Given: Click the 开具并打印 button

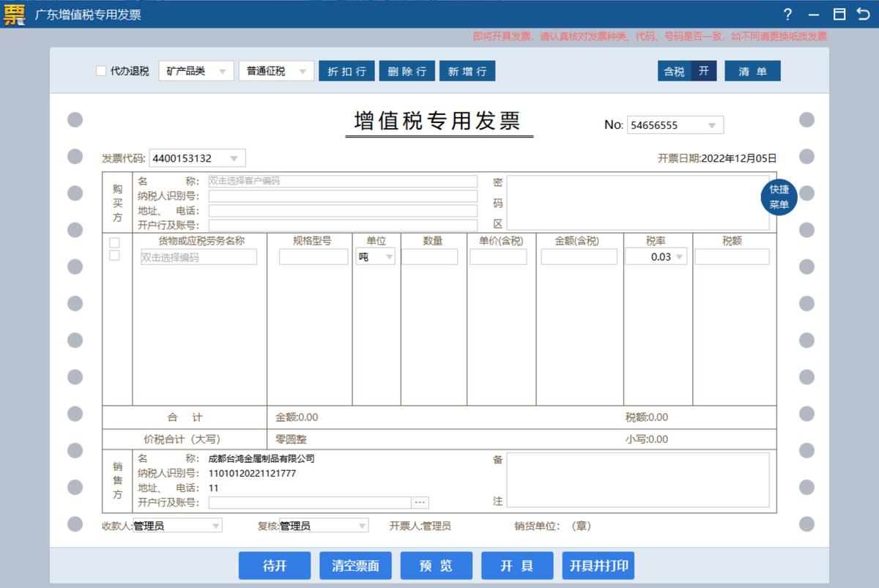Looking at the screenshot, I should [598, 565].
